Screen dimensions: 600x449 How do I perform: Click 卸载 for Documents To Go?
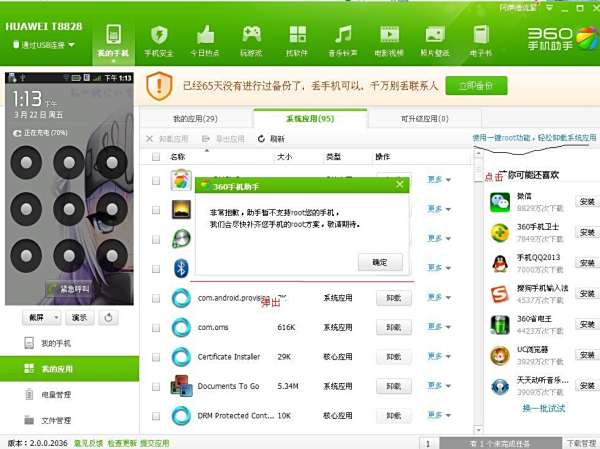click(394, 386)
